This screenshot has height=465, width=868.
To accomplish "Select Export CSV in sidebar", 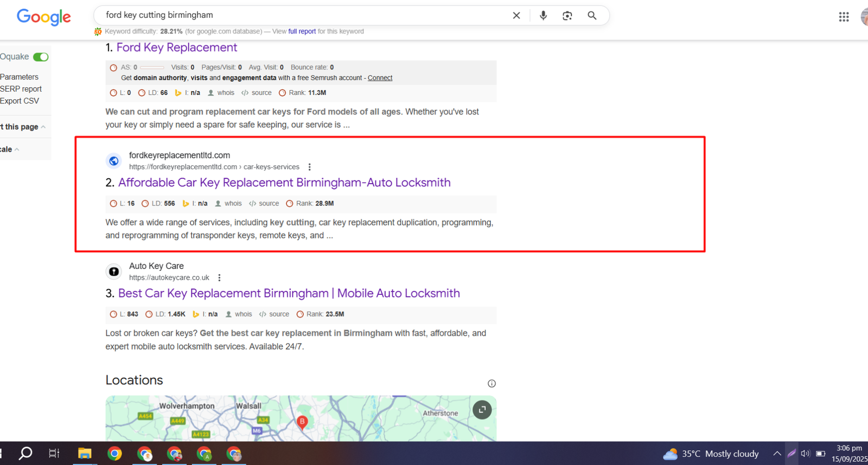I will (x=20, y=101).
